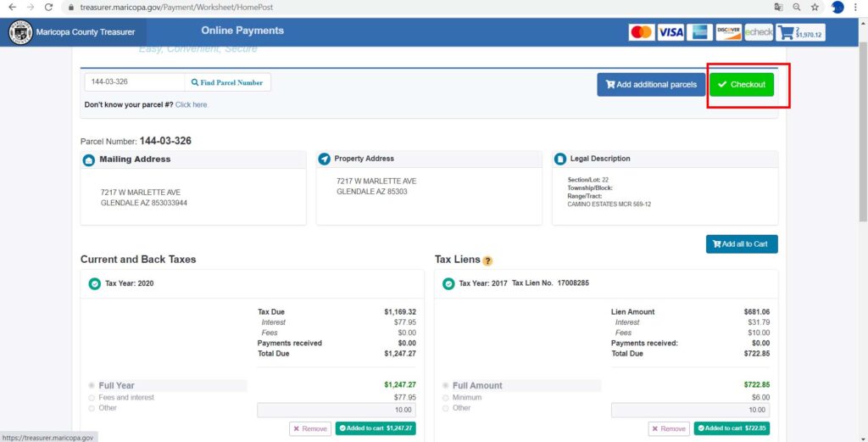Click the translate page icon in address bar

(778, 7)
